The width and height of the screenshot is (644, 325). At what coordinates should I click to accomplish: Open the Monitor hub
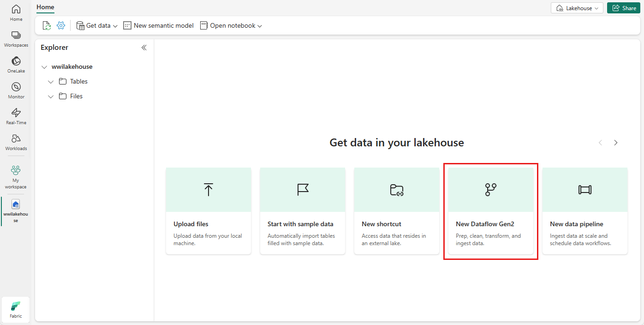click(16, 90)
